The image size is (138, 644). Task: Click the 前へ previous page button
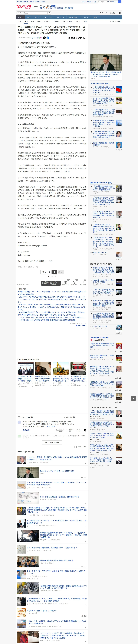pos(44,272)
